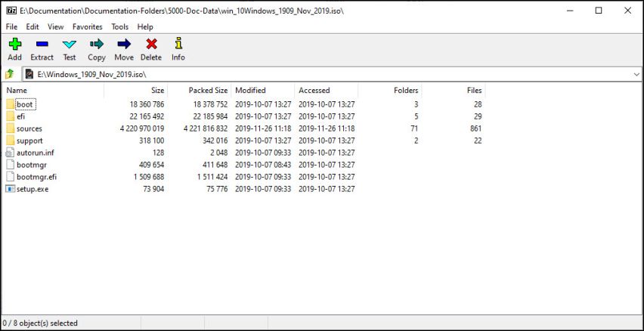The image size is (644, 331).
Task: Click the blue Extract toolbar icon
Action: (x=42, y=44)
